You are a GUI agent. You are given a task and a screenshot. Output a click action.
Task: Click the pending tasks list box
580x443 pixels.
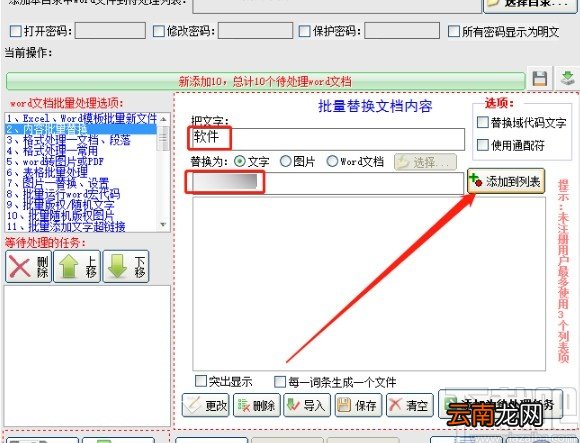pyautogui.click(x=87, y=356)
